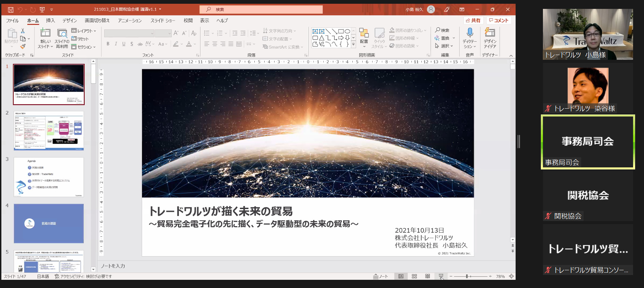Align text right in paragraph group
Screen dimensions: 644x288
point(223,44)
